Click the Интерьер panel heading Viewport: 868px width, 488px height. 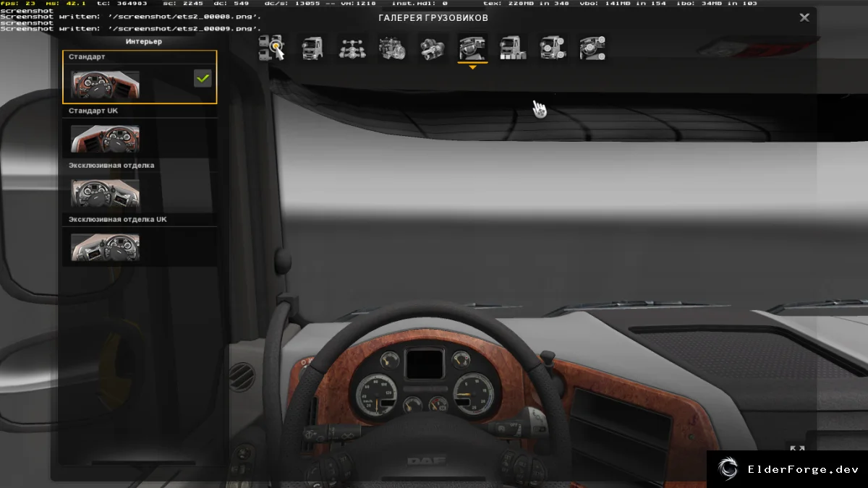144,42
